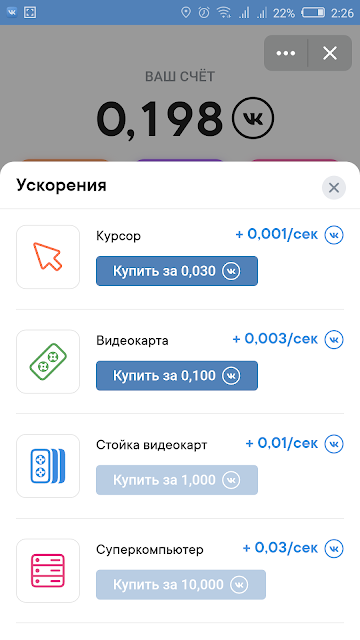Tap the +0,01/сек rate label
The height and width of the screenshot is (640, 360).
pyautogui.click(x=282, y=443)
